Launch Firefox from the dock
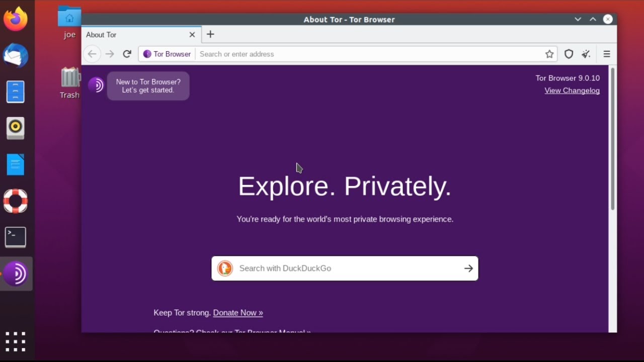Screen dimensions: 644x362 [16, 19]
